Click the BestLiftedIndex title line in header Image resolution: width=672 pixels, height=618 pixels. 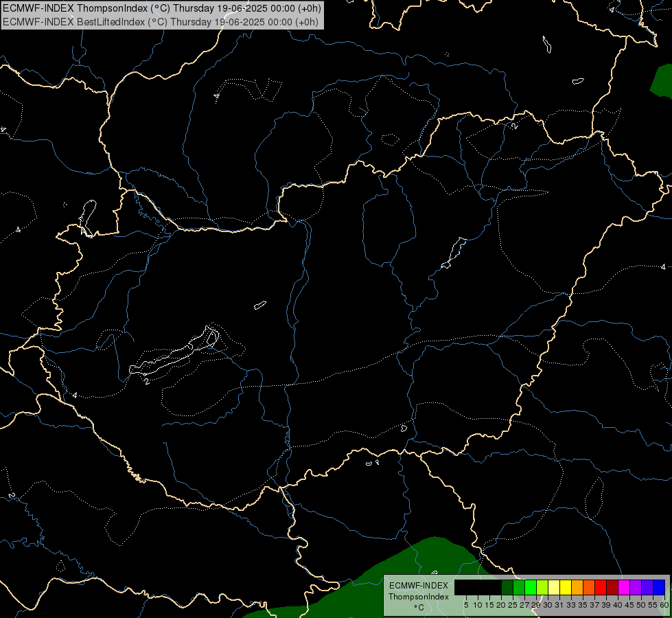tap(161, 21)
